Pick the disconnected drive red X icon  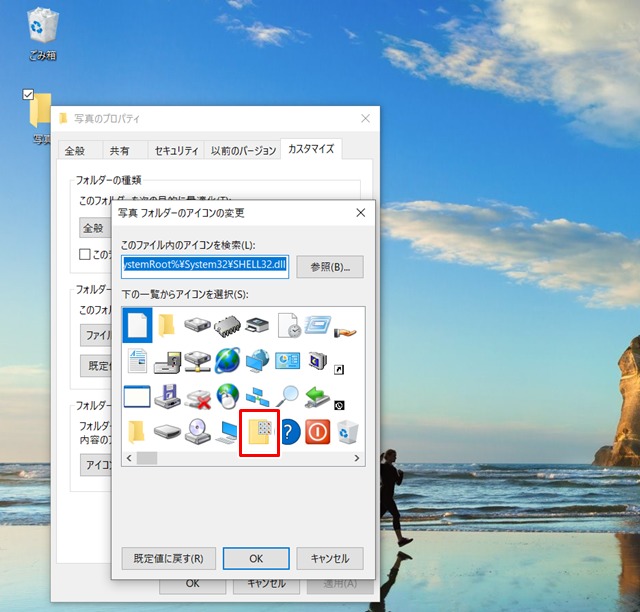(198, 398)
